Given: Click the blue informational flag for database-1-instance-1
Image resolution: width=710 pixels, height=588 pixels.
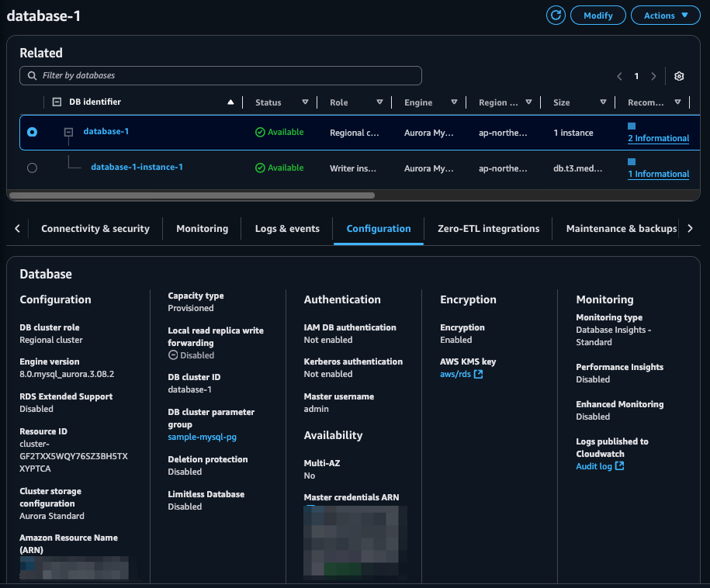Looking at the screenshot, I should [632, 161].
